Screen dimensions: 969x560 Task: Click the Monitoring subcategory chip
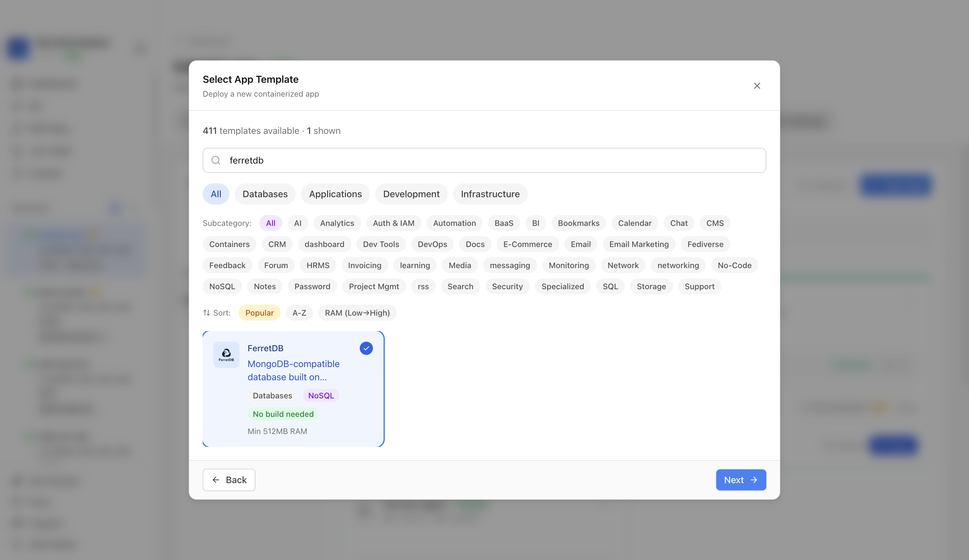click(x=569, y=265)
